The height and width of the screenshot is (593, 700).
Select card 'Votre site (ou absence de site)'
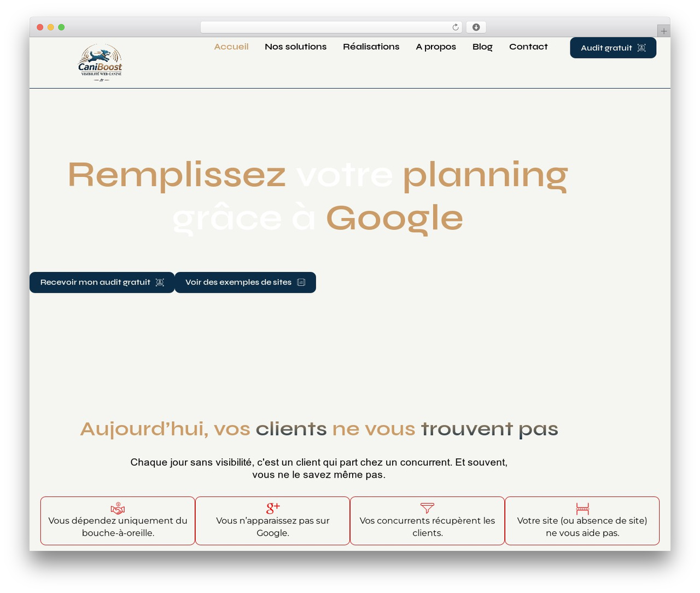point(582,521)
